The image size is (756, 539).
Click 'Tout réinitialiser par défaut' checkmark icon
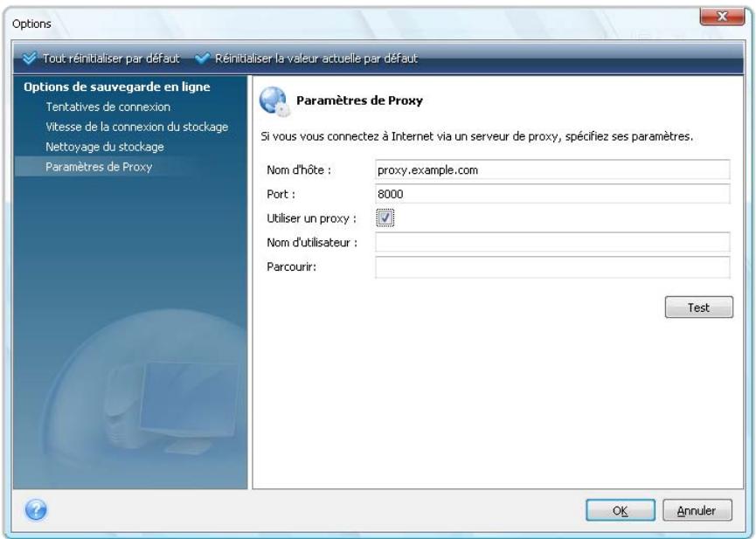pos(30,59)
